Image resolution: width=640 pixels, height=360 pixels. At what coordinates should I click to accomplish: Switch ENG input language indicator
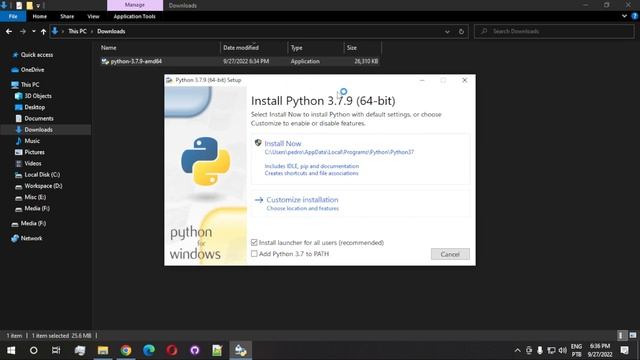[x=576, y=350]
